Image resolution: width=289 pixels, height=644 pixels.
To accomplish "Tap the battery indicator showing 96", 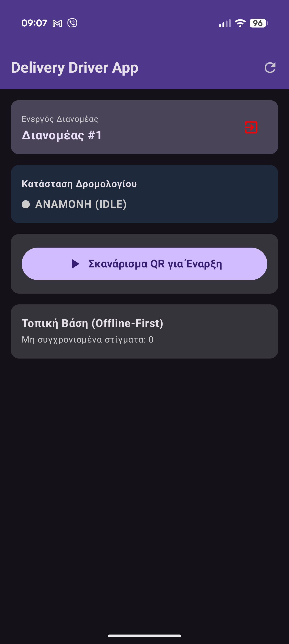I will tap(259, 23).
